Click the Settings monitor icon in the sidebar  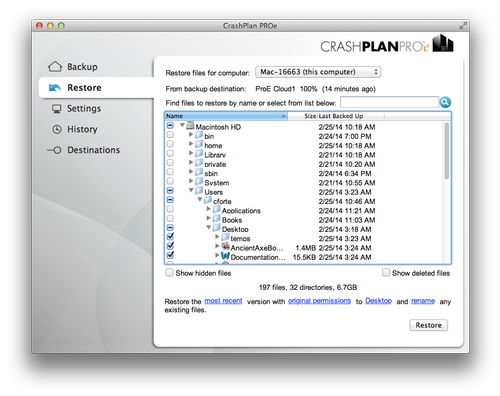[57, 109]
